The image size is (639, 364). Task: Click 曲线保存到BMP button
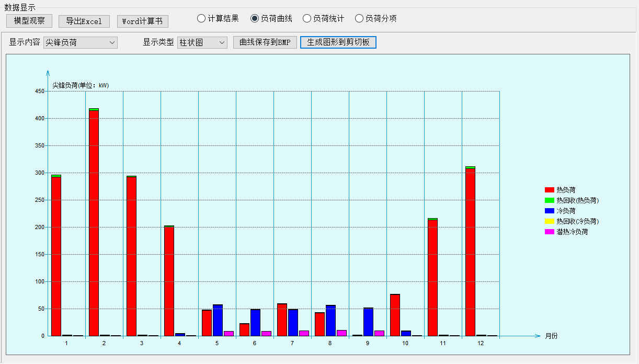[x=265, y=42]
